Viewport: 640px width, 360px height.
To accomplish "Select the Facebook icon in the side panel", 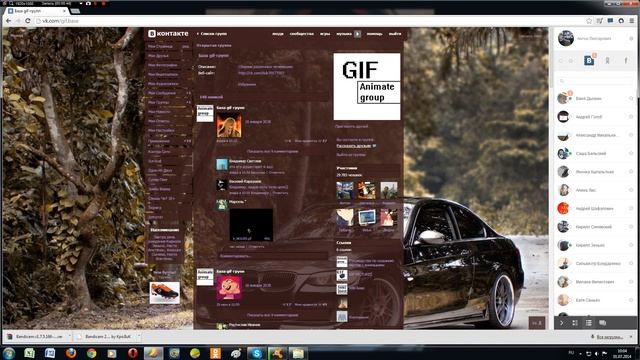I will tap(626, 61).
